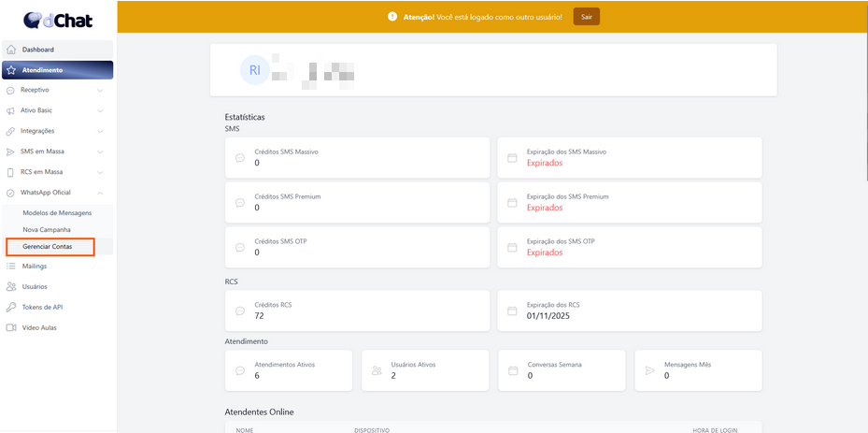Click the Vídeo Aulas camera icon
This screenshot has height=433, width=868.
[11, 328]
